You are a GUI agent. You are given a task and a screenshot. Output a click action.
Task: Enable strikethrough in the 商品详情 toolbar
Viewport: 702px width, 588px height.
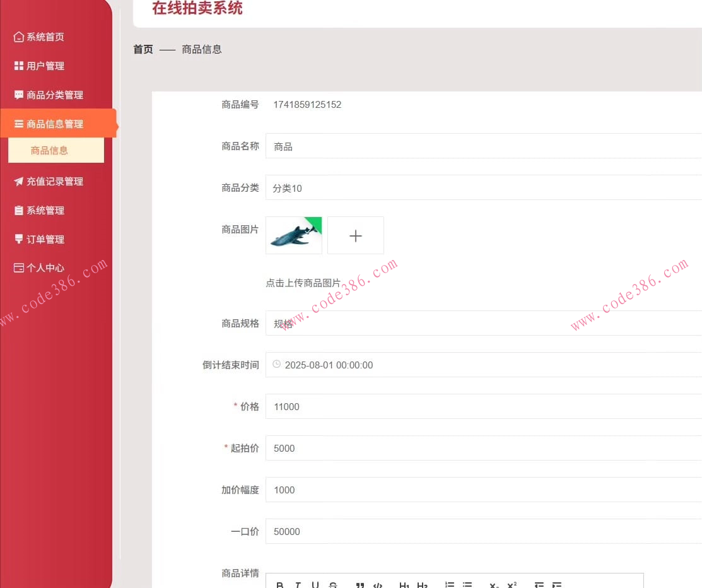333,585
